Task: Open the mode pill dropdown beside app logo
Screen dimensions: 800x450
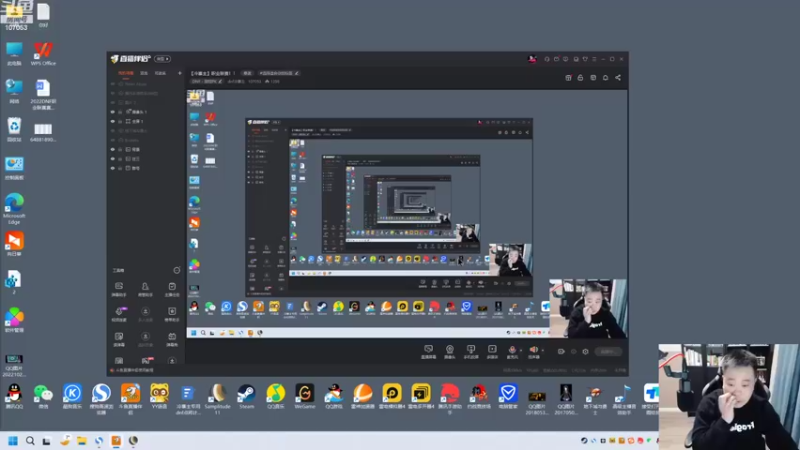Action: 162,59
